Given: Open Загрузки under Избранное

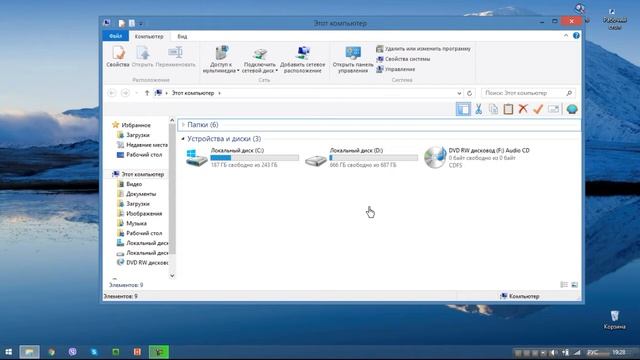Looking at the screenshot, I should pyautogui.click(x=133, y=135).
